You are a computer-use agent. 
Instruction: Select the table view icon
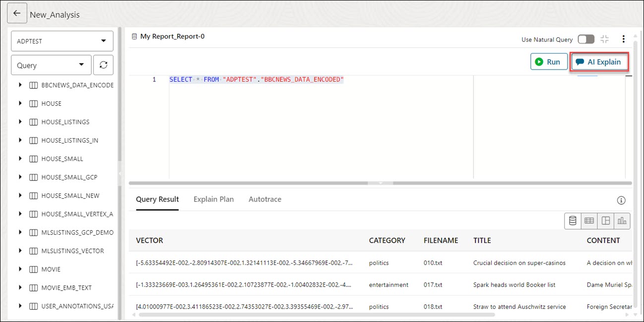(x=589, y=221)
